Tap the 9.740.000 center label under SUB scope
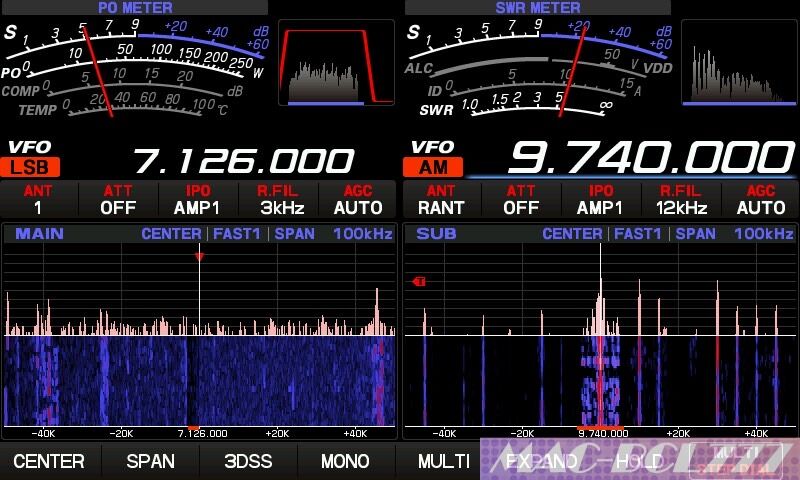The width and height of the screenshot is (800, 480). 603,434
